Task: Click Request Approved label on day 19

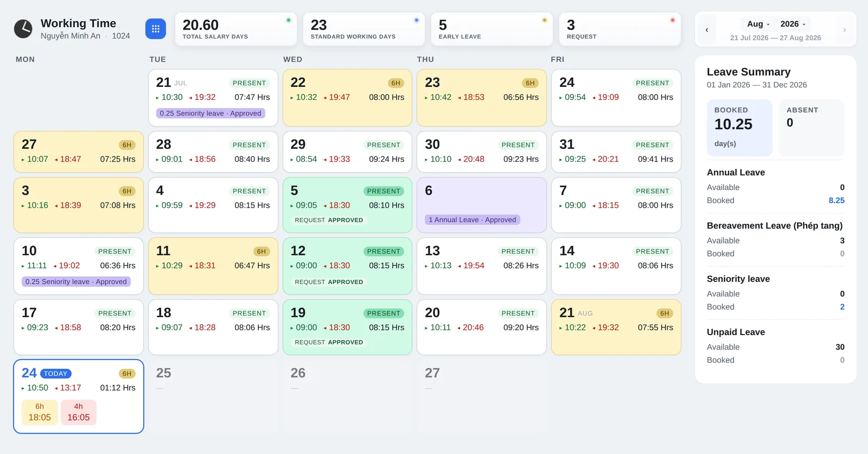Action: pyautogui.click(x=329, y=342)
